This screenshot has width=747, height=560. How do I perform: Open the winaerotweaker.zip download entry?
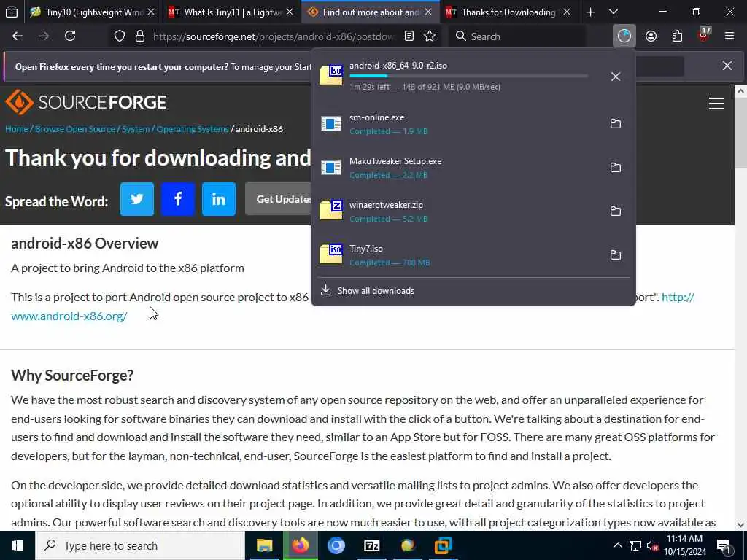457,211
